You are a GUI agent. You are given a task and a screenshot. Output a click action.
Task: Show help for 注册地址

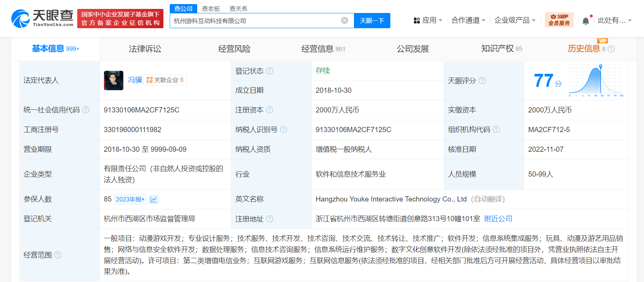click(x=270, y=219)
